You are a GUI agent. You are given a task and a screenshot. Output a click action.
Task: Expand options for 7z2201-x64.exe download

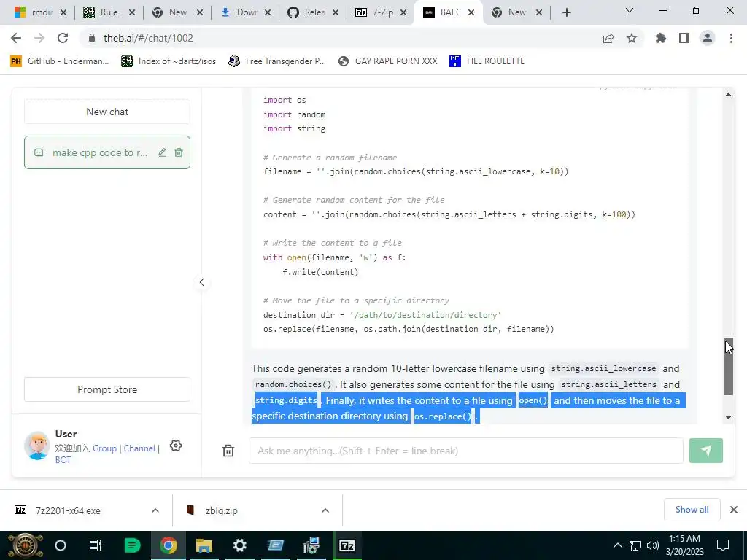(x=155, y=510)
